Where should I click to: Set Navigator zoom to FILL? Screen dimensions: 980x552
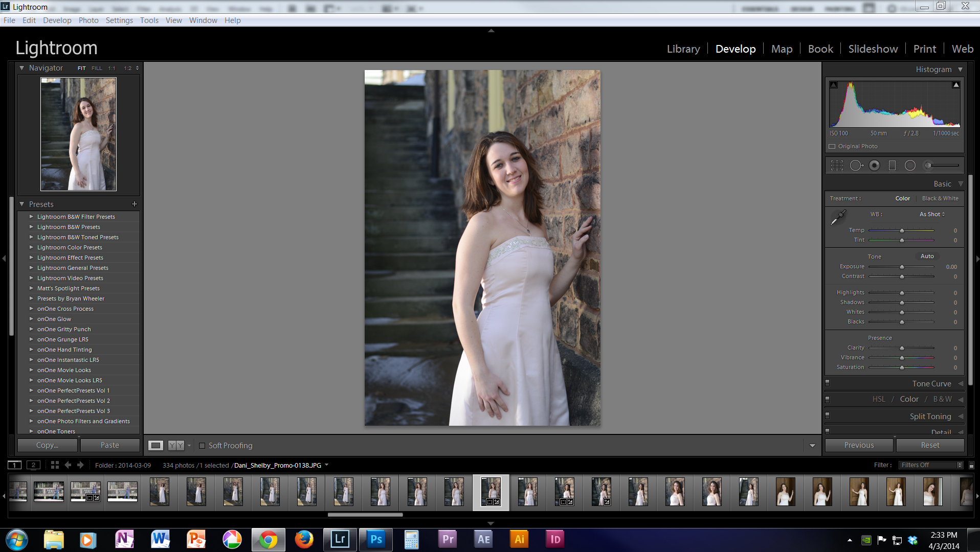click(x=97, y=68)
